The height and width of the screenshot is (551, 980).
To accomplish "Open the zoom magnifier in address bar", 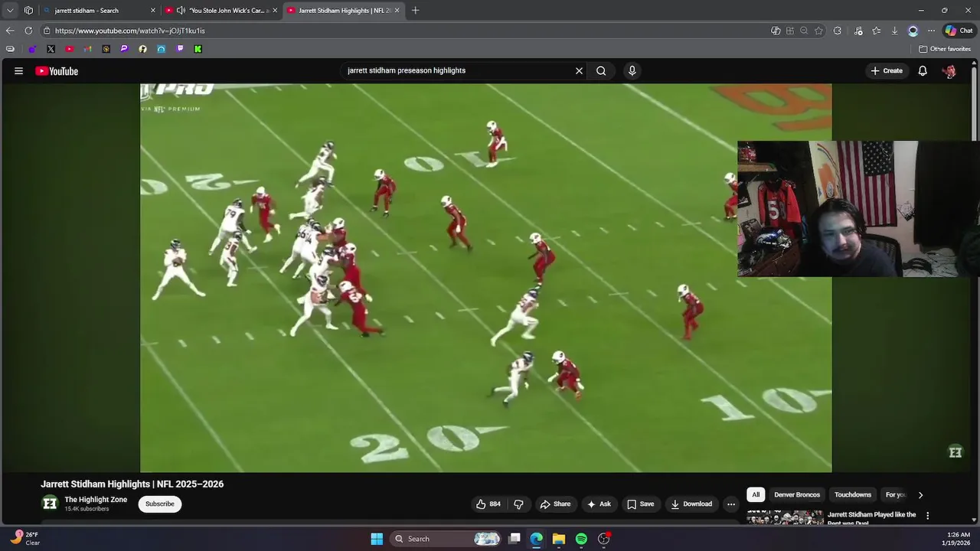I will click(x=804, y=31).
